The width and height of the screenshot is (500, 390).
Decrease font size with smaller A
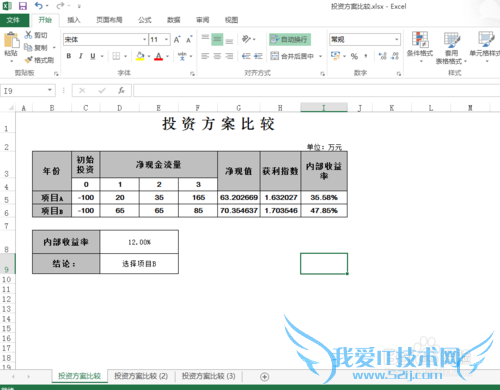[189, 40]
